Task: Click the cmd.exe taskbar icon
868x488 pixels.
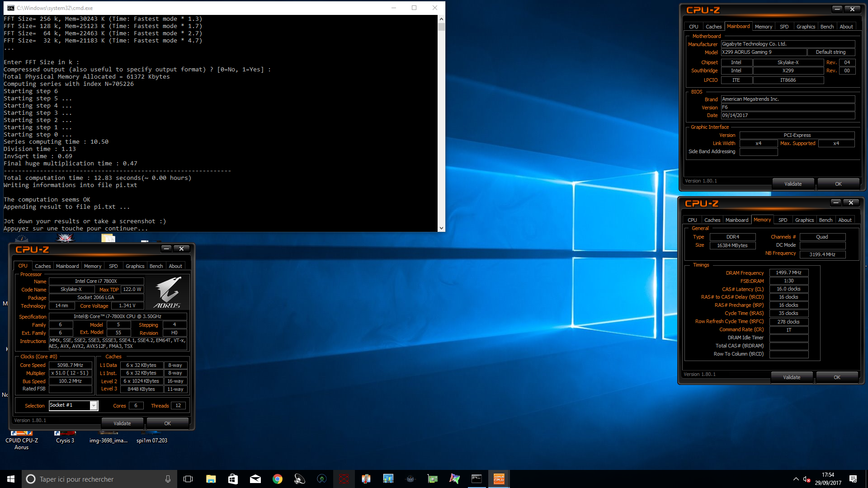Action: (x=476, y=479)
